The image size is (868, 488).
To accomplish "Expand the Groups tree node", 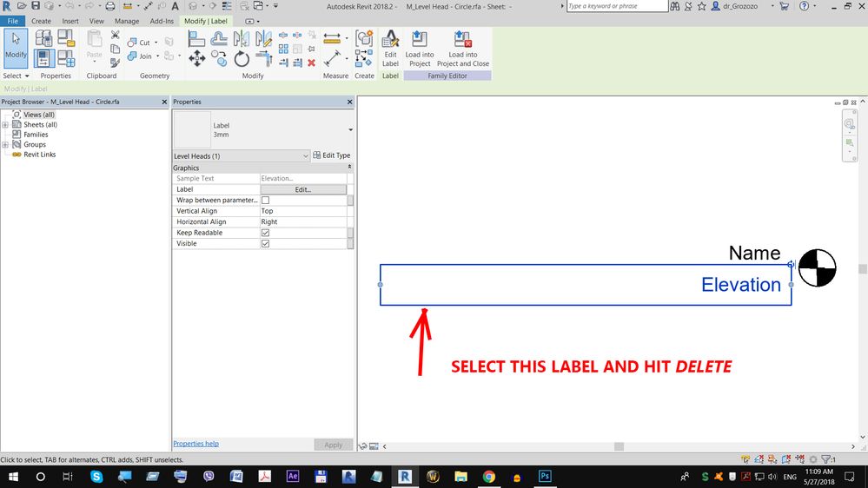I will (x=5, y=145).
